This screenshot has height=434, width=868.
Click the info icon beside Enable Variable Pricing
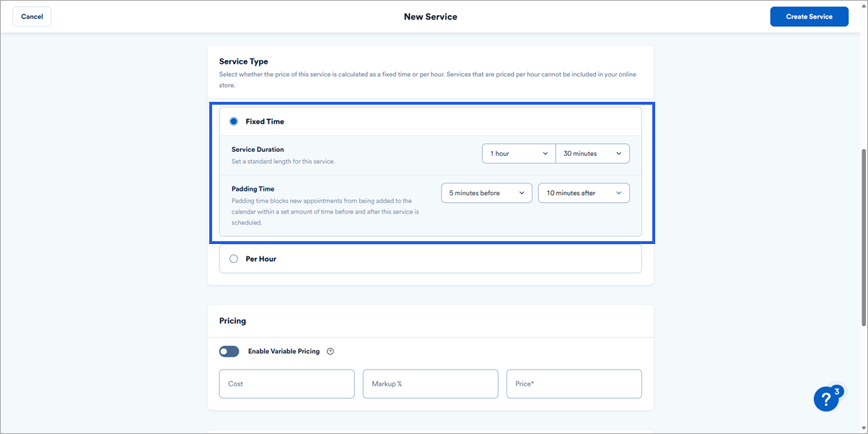[330, 351]
